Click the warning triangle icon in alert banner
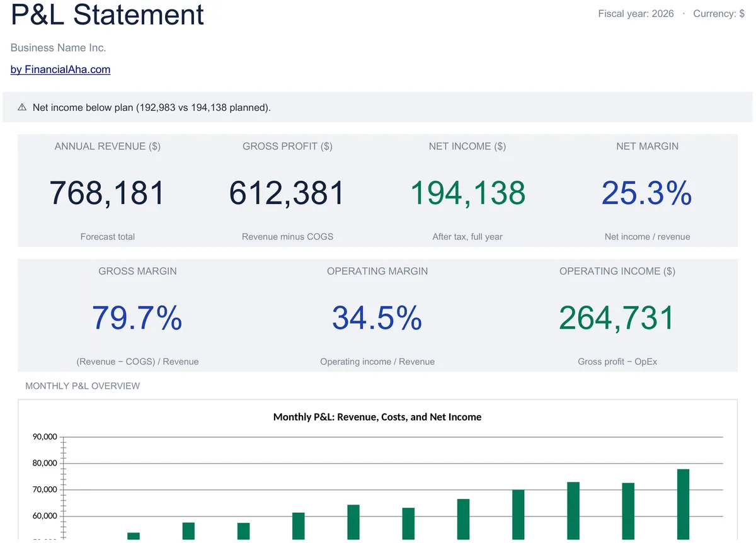Viewport: 756px width, 543px height. pyautogui.click(x=22, y=108)
